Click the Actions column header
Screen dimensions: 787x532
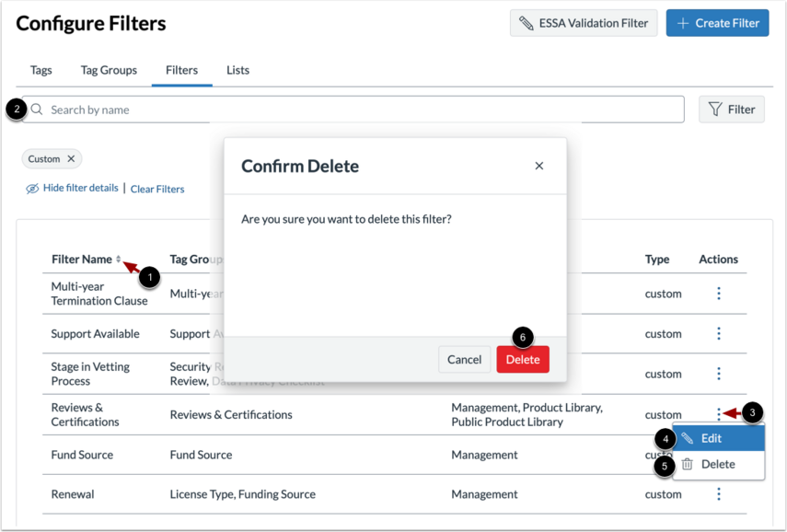tap(718, 260)
